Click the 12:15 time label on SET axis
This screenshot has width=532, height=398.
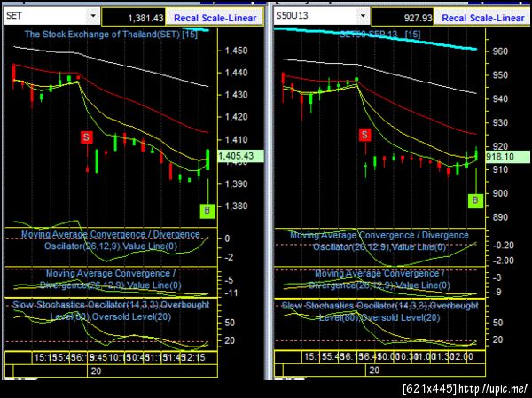(x=193, y=358)
